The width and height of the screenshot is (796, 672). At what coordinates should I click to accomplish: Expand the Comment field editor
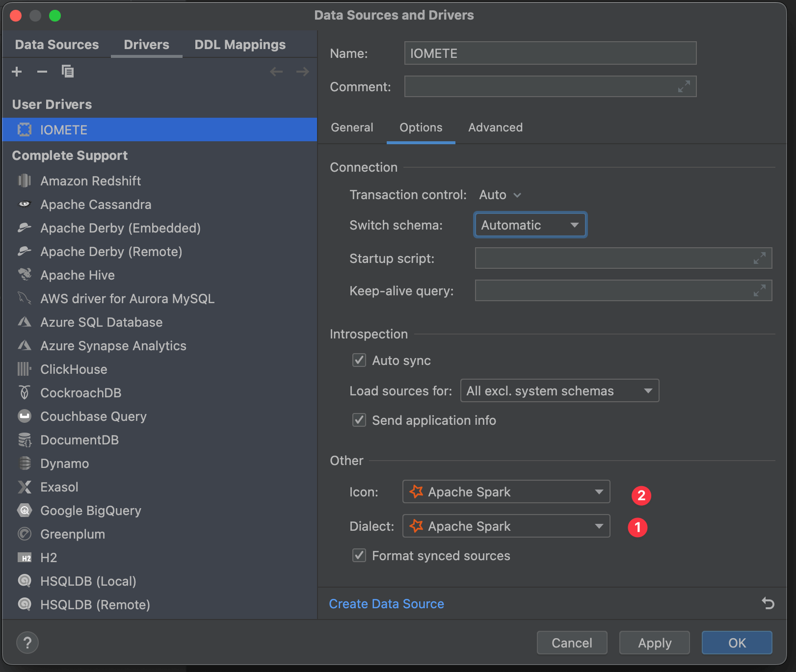684,86
